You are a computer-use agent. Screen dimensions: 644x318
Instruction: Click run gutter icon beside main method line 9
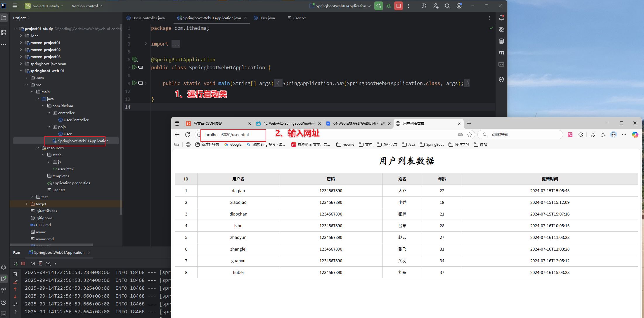tap(134, 83)
